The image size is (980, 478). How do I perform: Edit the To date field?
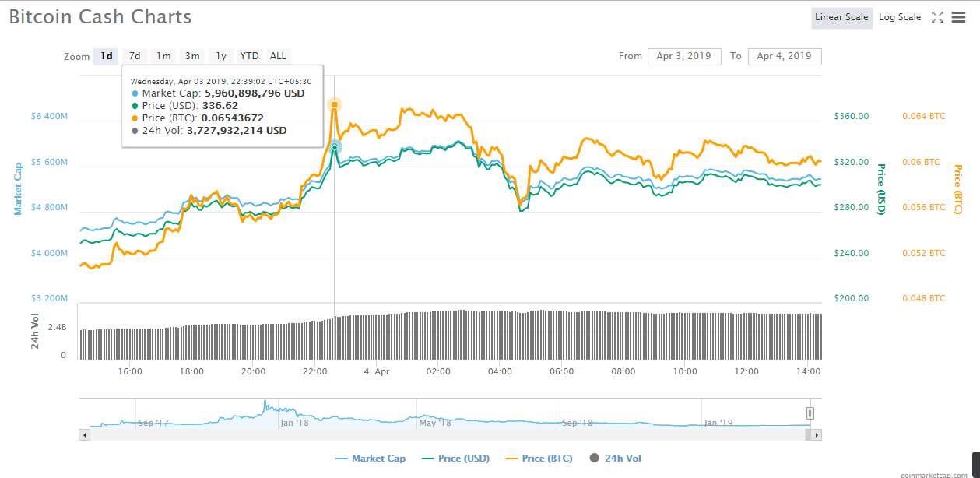tap(785, 56)
